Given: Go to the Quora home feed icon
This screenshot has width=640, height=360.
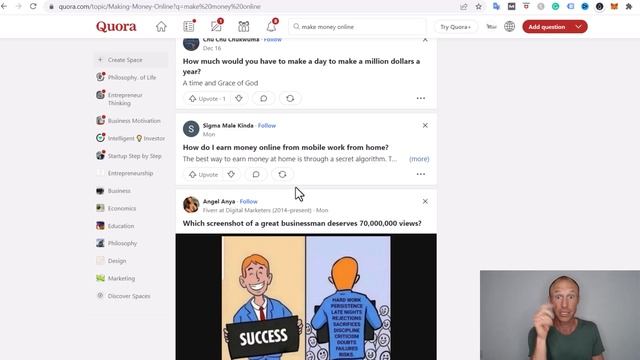Looking at the screenshot, I should tap(161, 27).
